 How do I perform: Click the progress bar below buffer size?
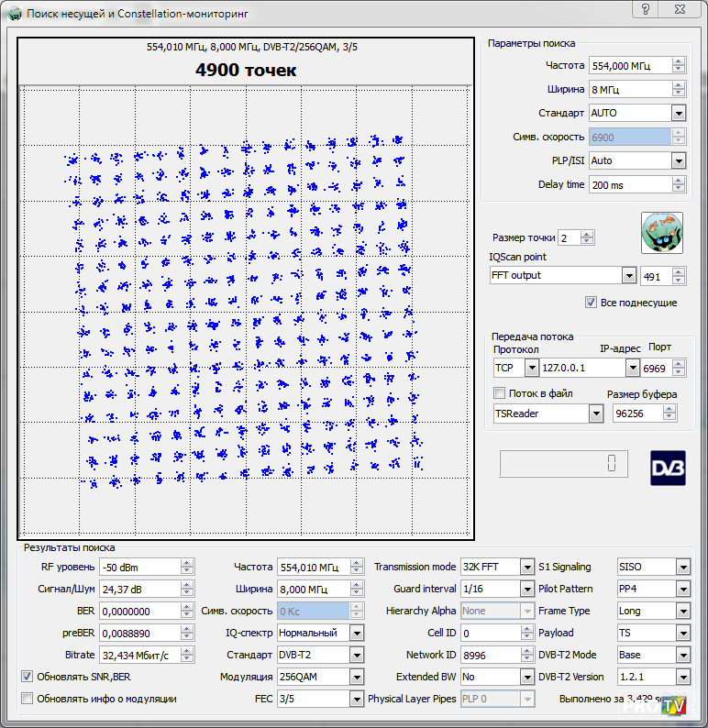click(x=564, y=464)
